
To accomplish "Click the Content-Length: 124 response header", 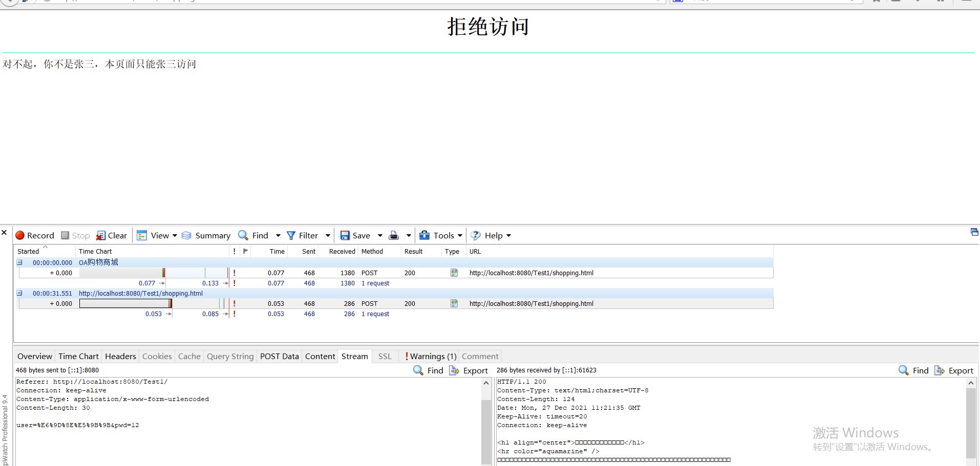I will pos(536,399).
